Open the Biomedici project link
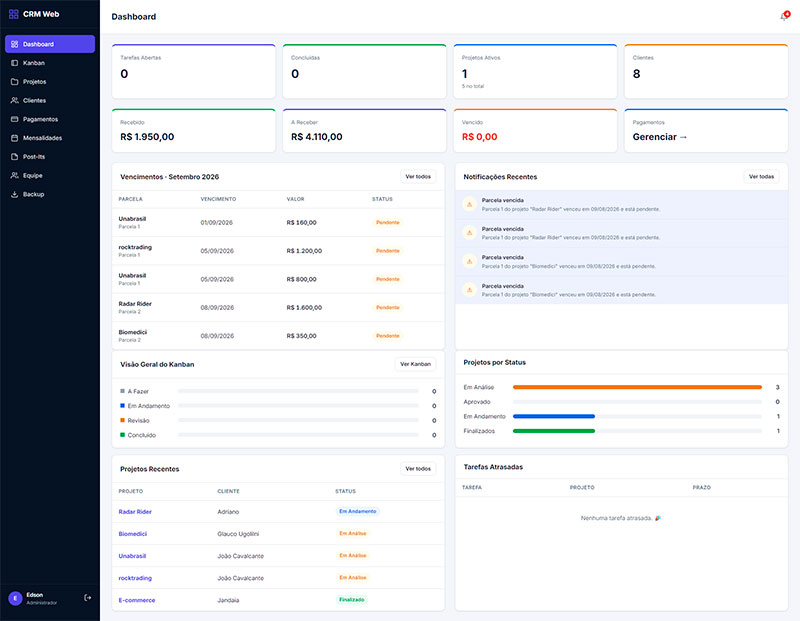This screenshot has height=621, width=800. pos(133,534)
